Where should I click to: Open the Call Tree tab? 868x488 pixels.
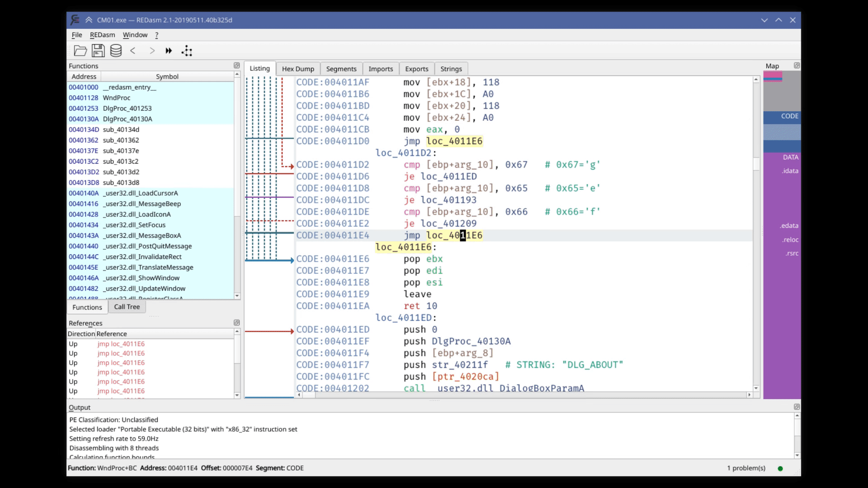click(x=127, y=307)
